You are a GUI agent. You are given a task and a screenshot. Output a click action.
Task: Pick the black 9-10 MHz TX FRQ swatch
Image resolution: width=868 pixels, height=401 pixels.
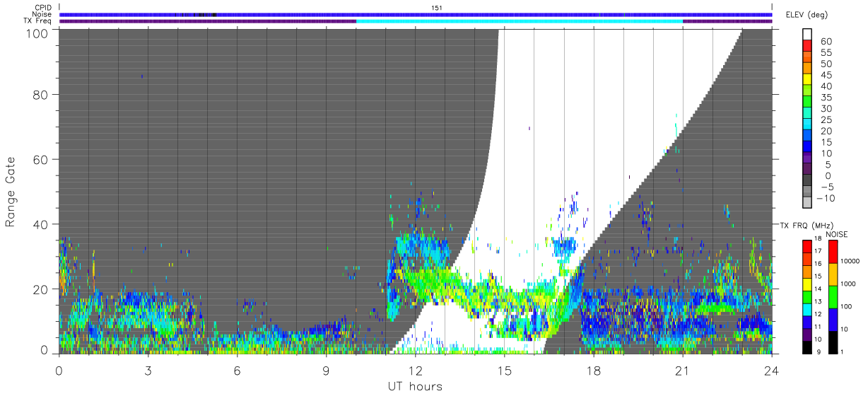tap(807, 347)
